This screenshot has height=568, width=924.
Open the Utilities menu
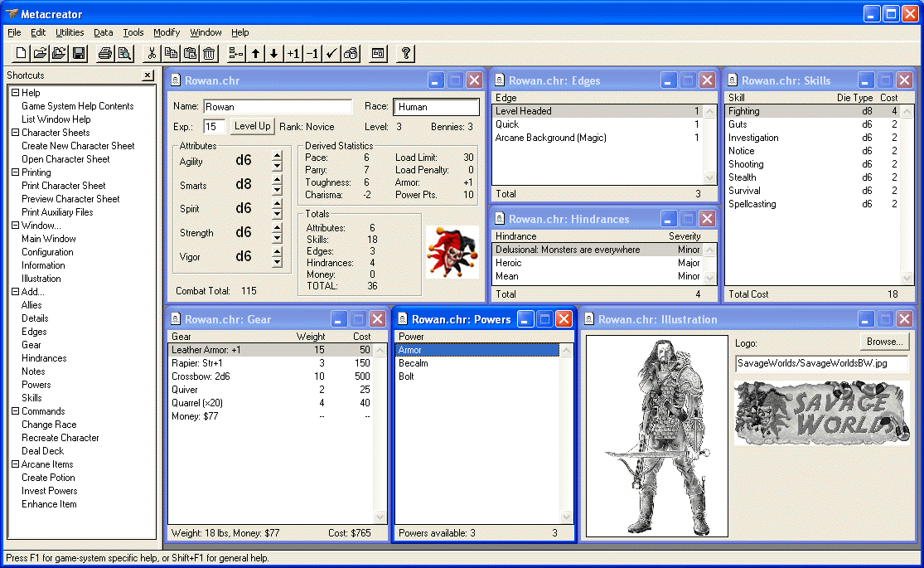coord(70,32)
